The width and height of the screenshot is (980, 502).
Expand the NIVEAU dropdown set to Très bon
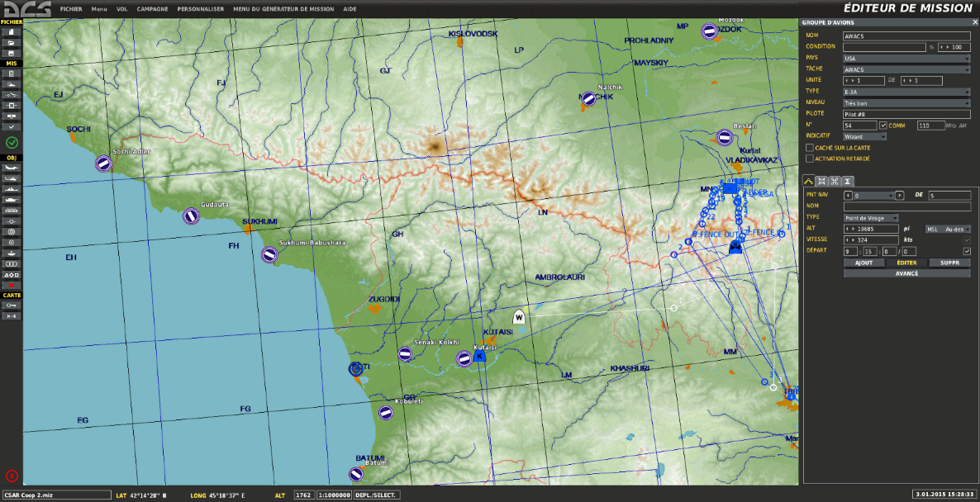[x=906, y=103]
